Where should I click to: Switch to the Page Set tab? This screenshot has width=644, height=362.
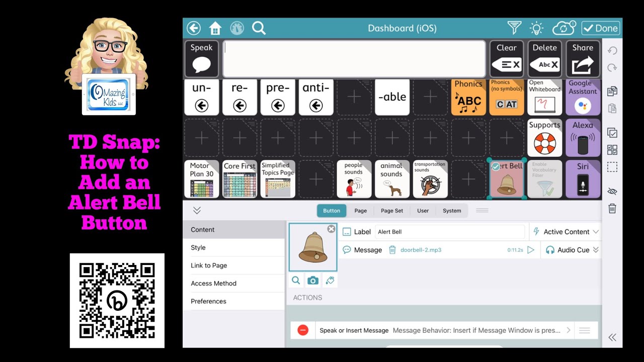click(392, 211)
